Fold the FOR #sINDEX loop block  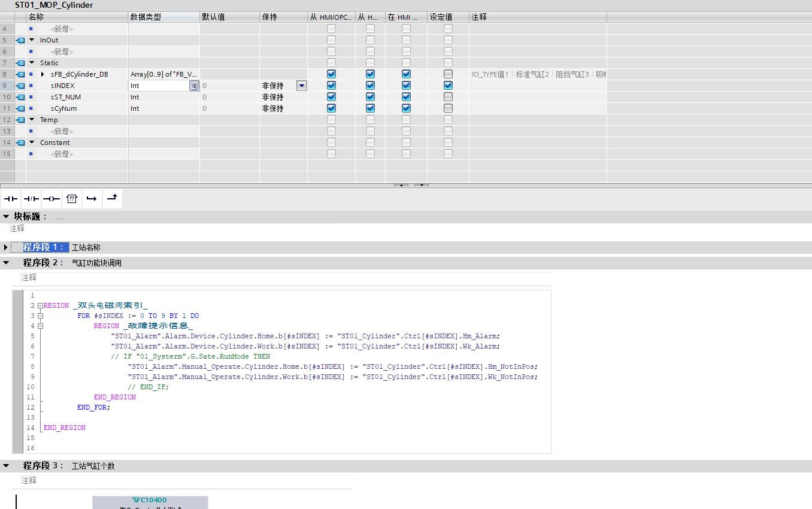(40, 316)
